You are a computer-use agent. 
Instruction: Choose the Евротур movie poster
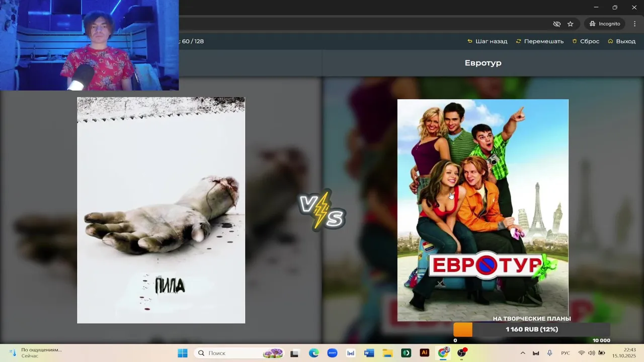(x=483, y=210)
